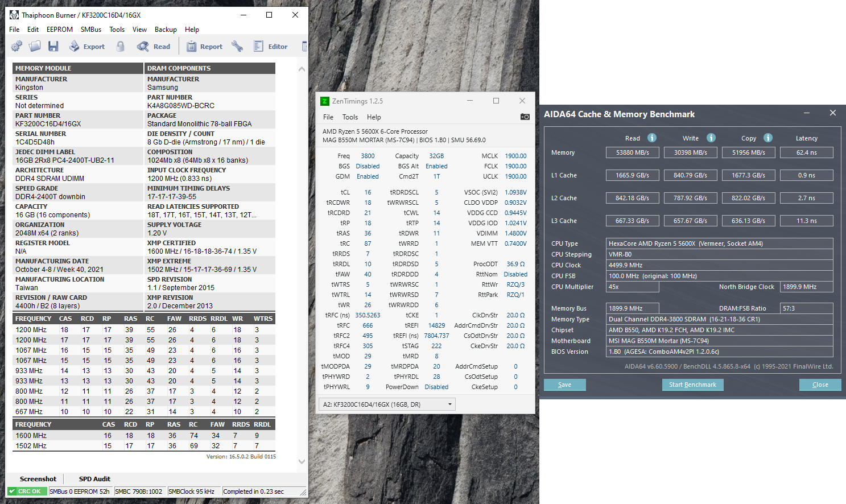The image size is (846, 504).
Task: Open the Tools menu in Thaiphoon Burner
Action: [117, 30]
